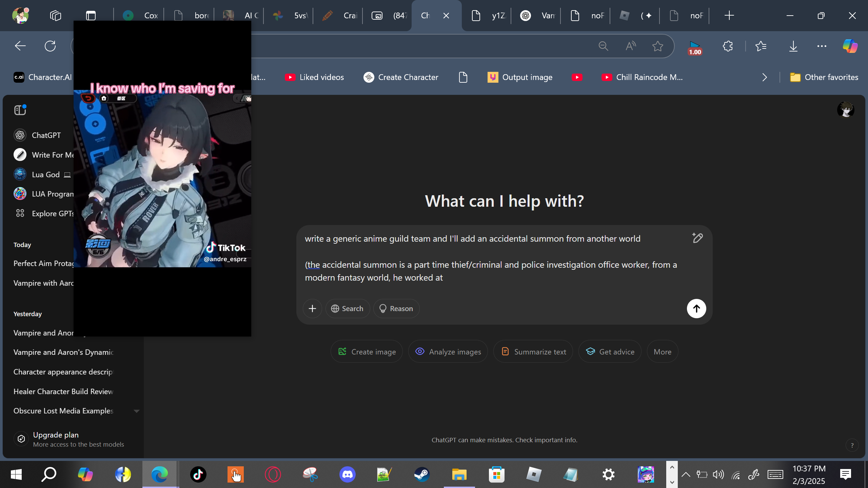Show hidden system tray icons
Viewport: 868px width, 488px height.
pos(686,474)
